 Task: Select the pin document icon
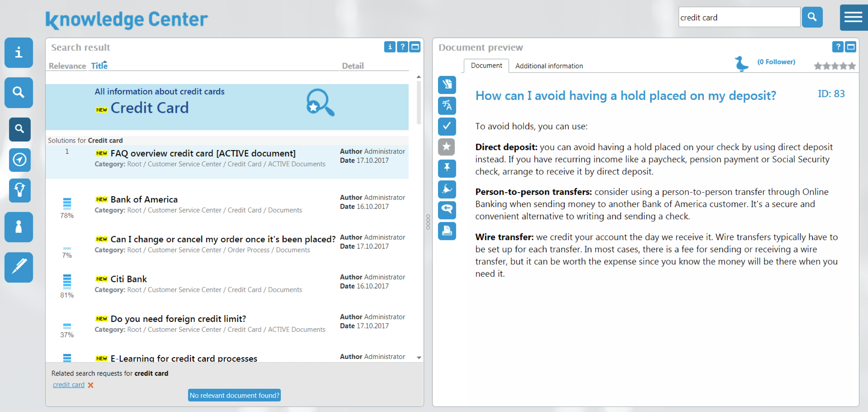pyautogui.click(x=447, y=168)
